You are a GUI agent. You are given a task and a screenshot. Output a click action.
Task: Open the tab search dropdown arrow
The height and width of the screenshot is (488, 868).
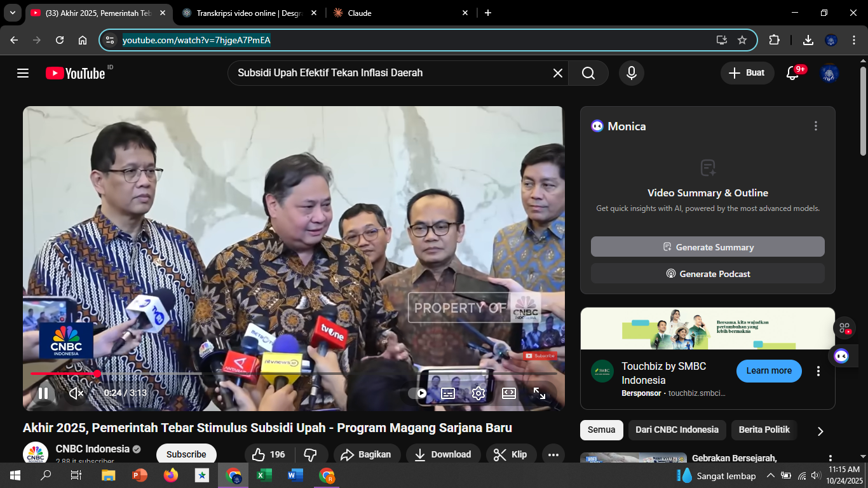point(13,13)
